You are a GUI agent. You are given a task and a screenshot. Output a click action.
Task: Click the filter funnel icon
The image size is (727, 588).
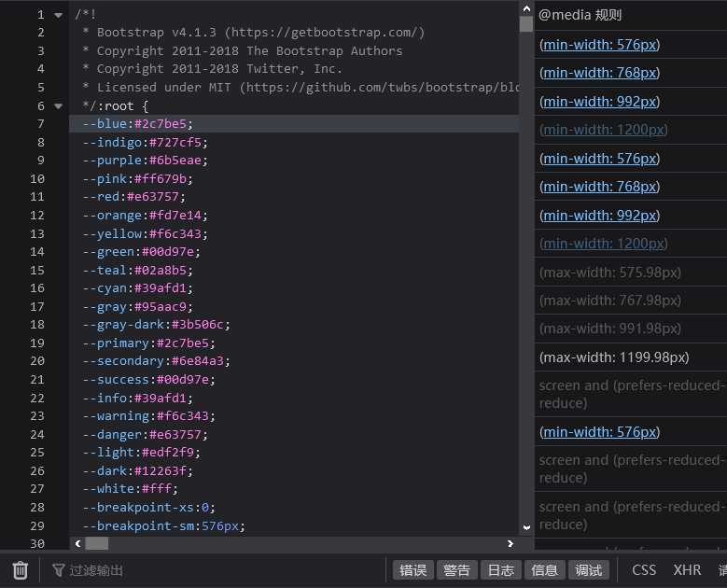pos(58,570)
